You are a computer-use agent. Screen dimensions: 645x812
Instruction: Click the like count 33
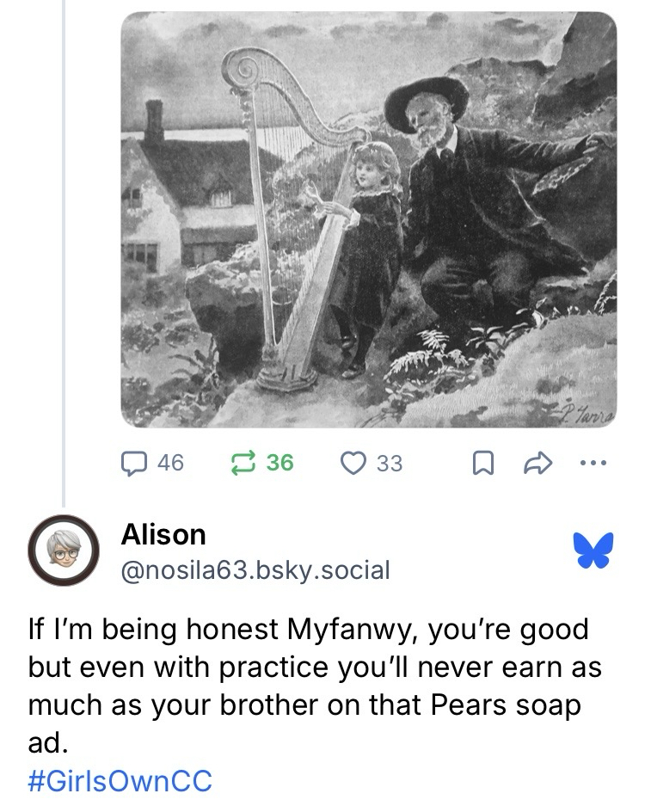(x=390, y=463)
